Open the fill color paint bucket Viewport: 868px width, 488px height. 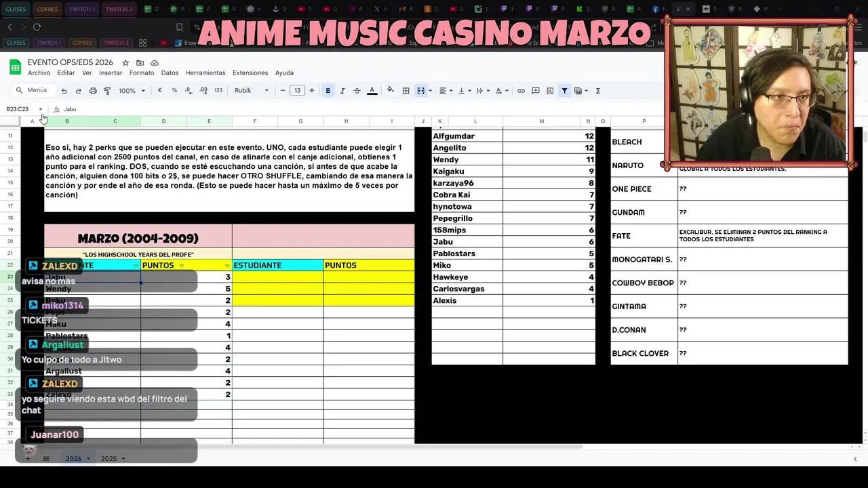point(390,91)
